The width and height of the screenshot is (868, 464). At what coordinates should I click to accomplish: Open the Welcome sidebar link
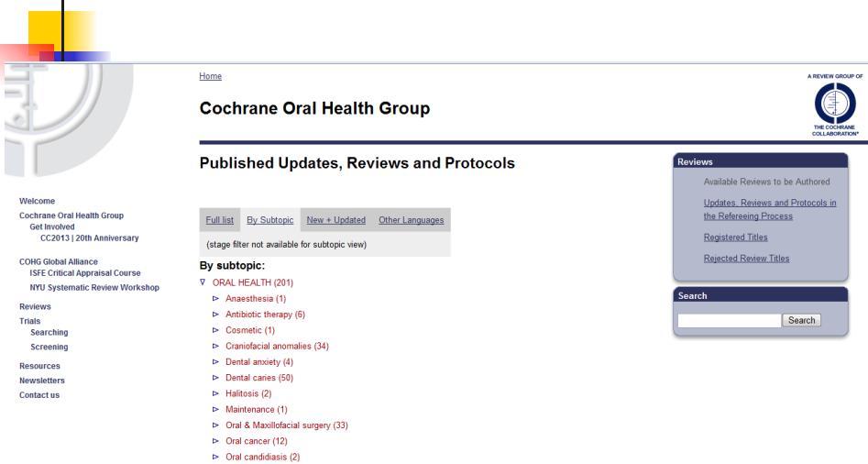[x=37, y=201]
